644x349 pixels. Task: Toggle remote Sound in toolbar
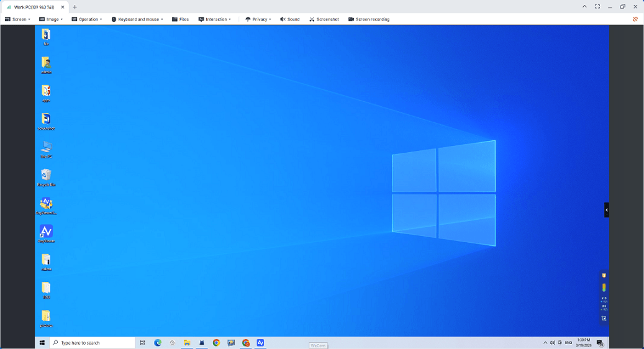point(289,19)
